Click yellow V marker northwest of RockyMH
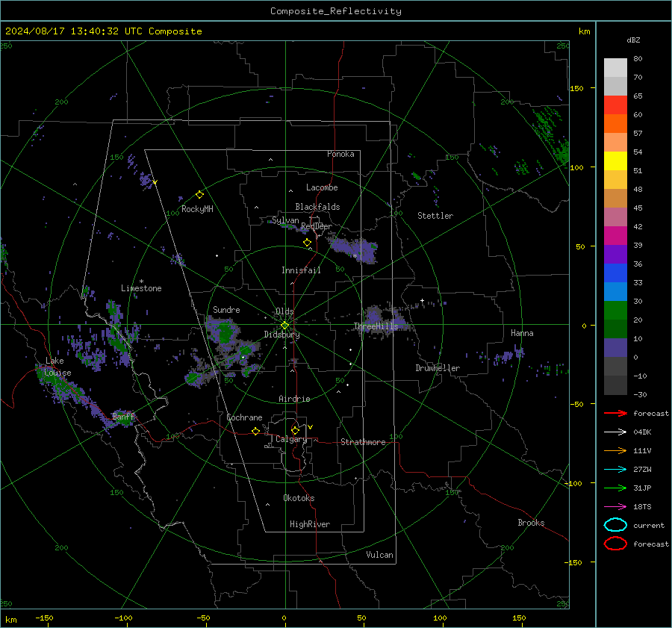Screen dimensions: 672x628 [155, 182]
